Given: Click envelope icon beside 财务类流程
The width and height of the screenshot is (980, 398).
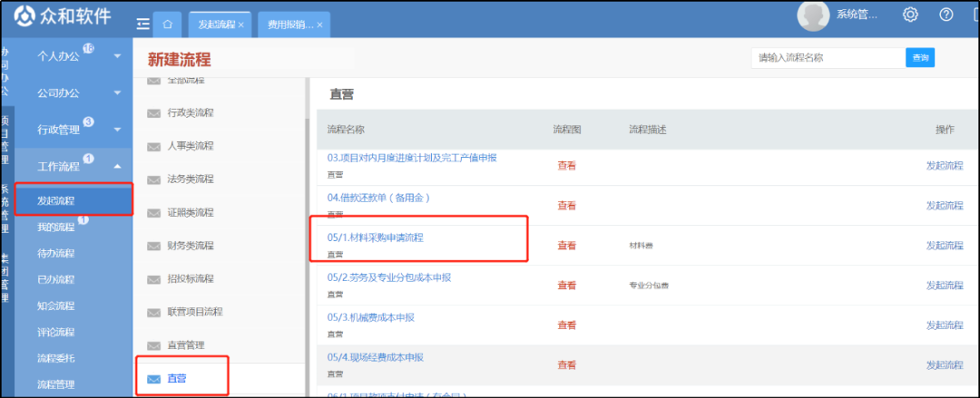Looking at the screenshot, I should pos(153,246).
